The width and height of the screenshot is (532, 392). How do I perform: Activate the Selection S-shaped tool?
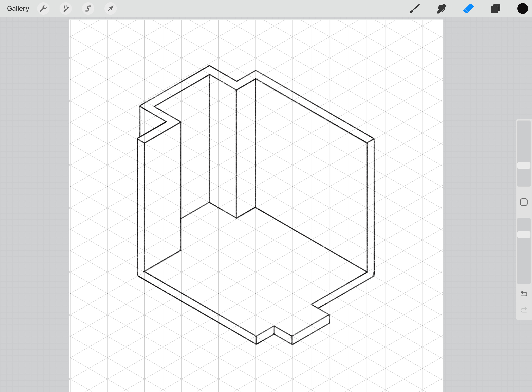[88, 9]
